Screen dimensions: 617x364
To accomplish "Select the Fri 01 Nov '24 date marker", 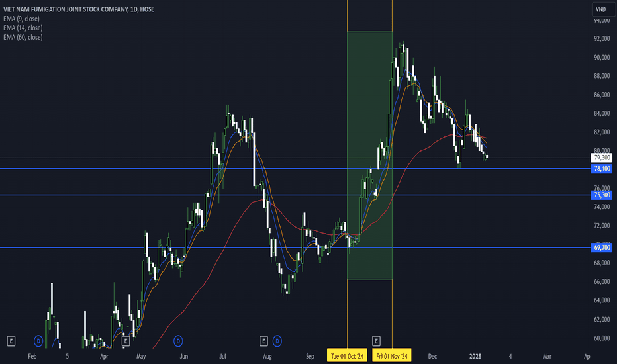I will point(392,356).
